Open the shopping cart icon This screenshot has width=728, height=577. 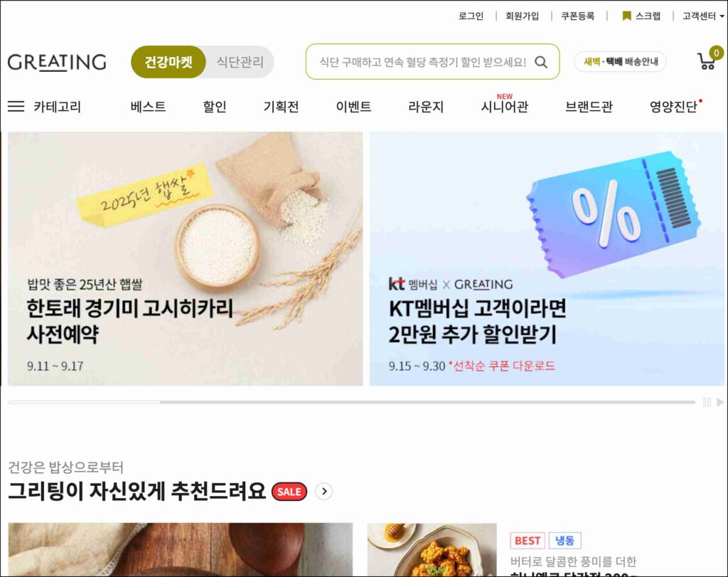point(707,60)
